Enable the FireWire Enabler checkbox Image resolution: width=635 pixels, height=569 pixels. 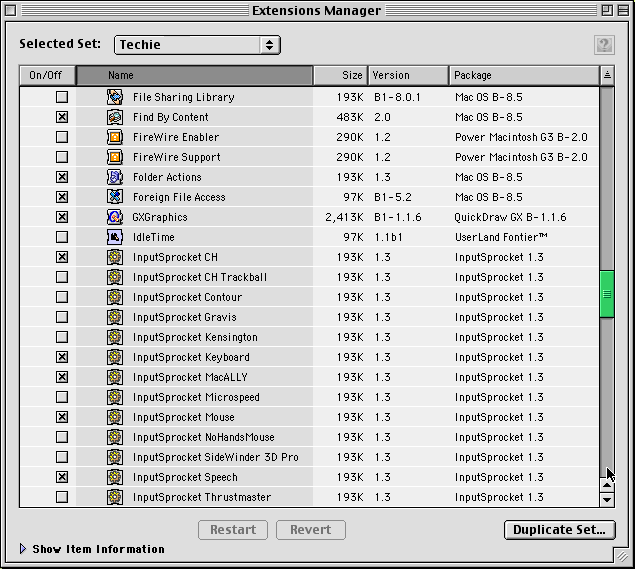tap(62, 137)
